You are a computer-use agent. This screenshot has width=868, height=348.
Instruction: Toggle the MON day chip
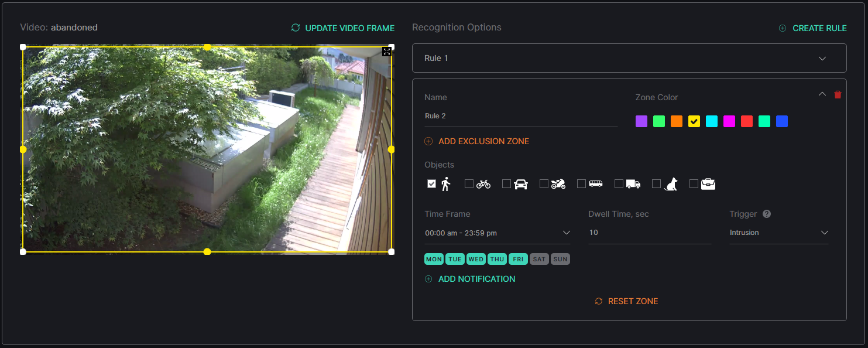[434, 259]
